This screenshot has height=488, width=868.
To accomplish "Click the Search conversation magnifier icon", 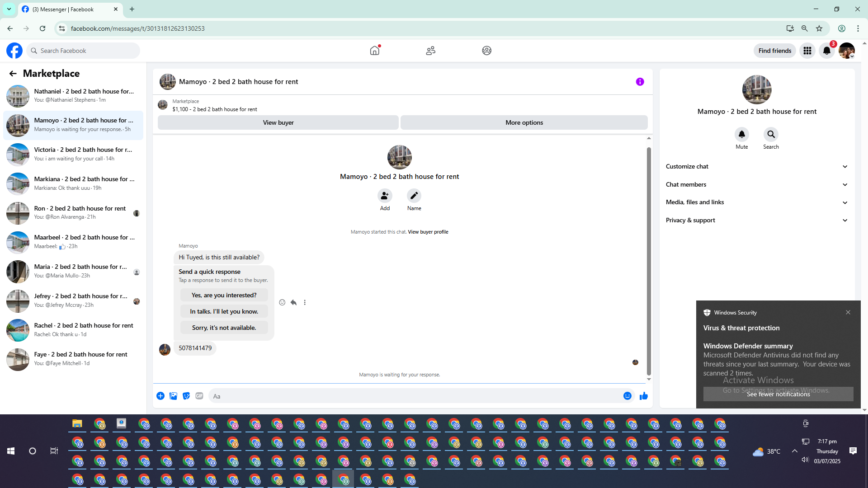I will click(771, 135).
